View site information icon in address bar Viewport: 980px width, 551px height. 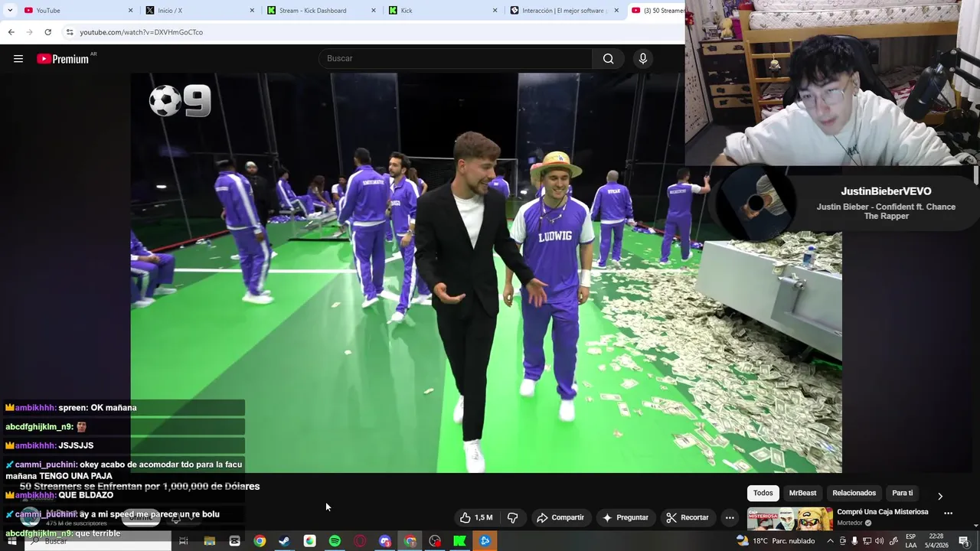pos(69,32)
